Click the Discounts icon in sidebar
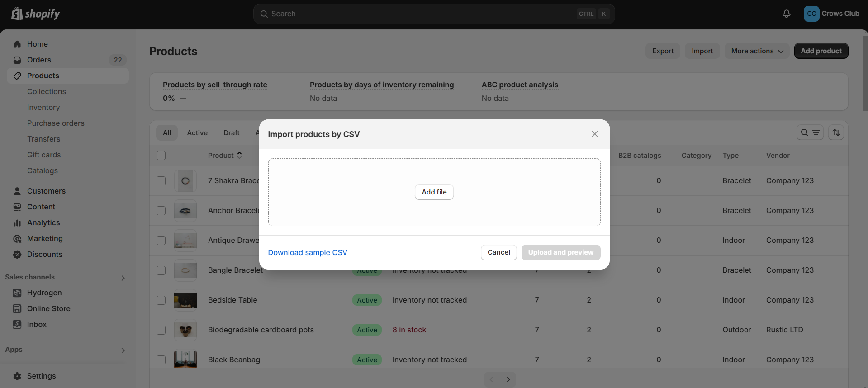The width and height of the screenshot is (868, 388). pos(17,254)
